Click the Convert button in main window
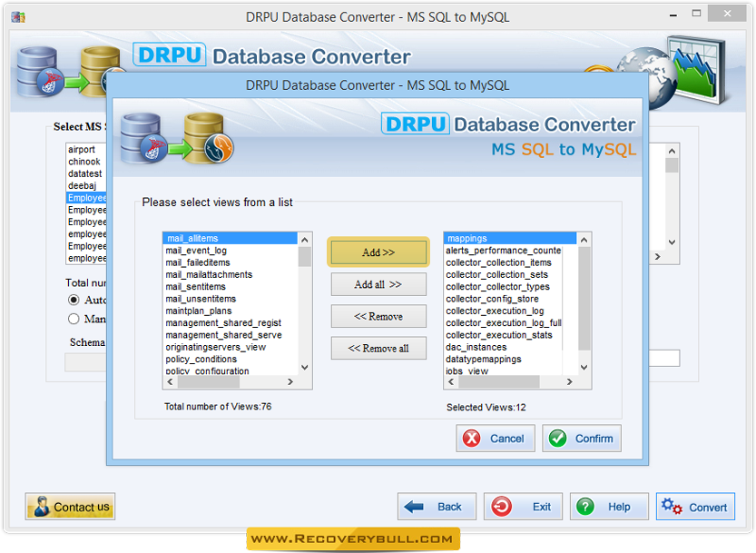 tap(695, 506)
